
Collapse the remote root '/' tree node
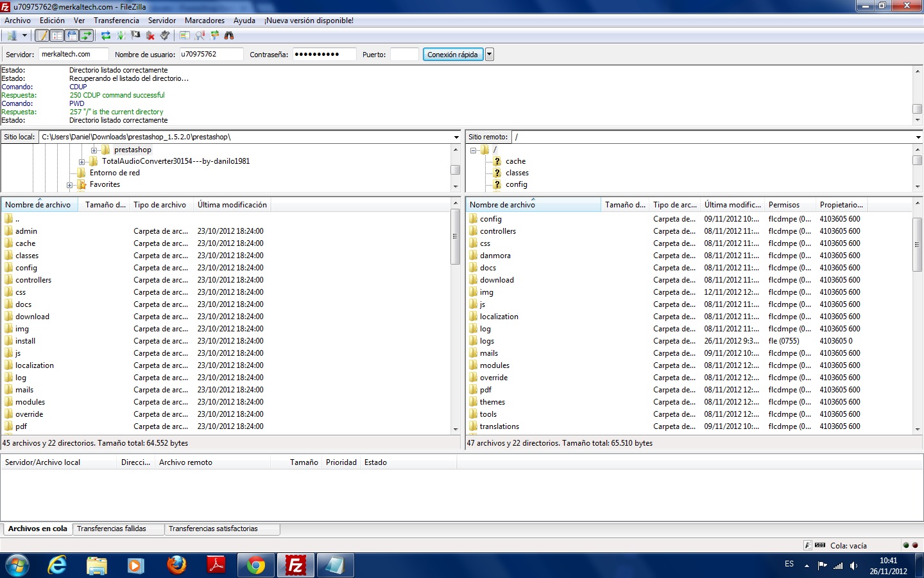coord(473,150)
